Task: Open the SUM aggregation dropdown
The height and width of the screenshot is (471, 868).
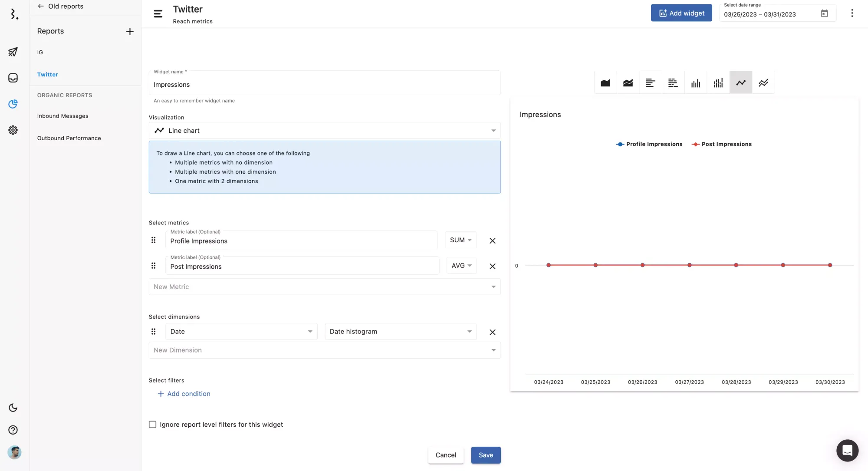Action: [x=460, y=240]
